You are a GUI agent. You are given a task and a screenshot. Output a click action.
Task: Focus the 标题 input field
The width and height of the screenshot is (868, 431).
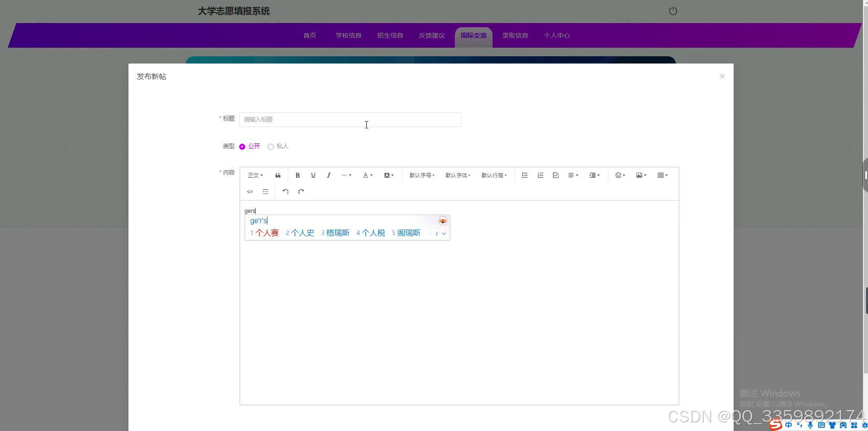[350, 119]
